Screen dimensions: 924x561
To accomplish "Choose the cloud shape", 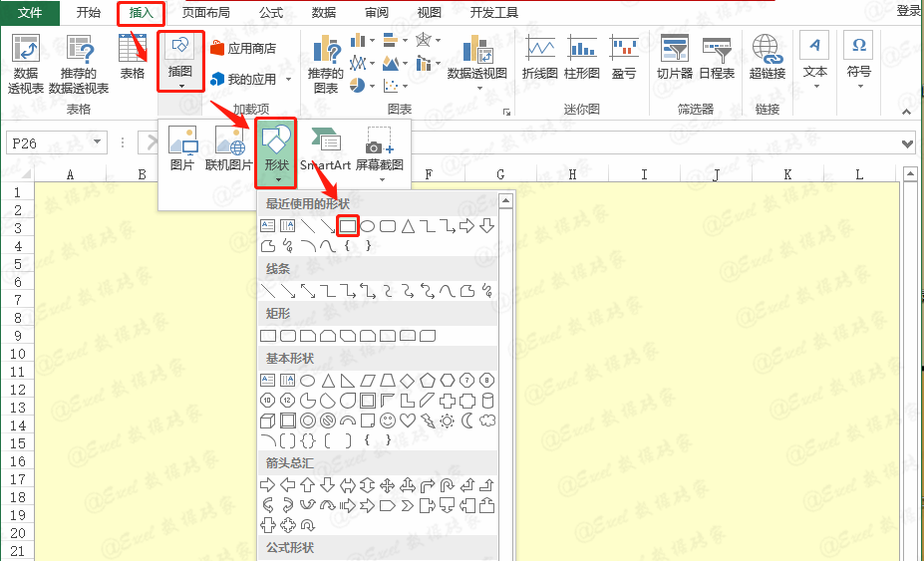I will pos(487,421).
